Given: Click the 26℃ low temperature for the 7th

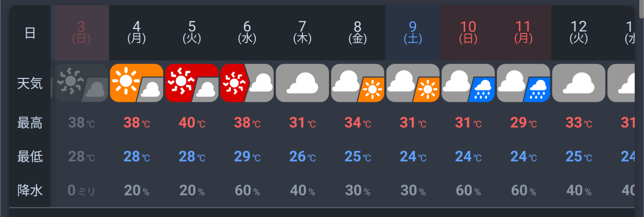Looking at the screenshot, I should [302, 157].
